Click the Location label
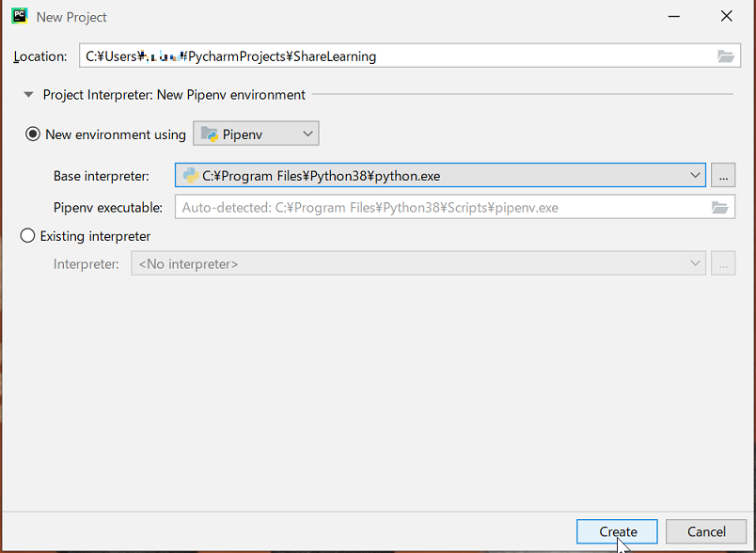 click(x=40, y=56)
